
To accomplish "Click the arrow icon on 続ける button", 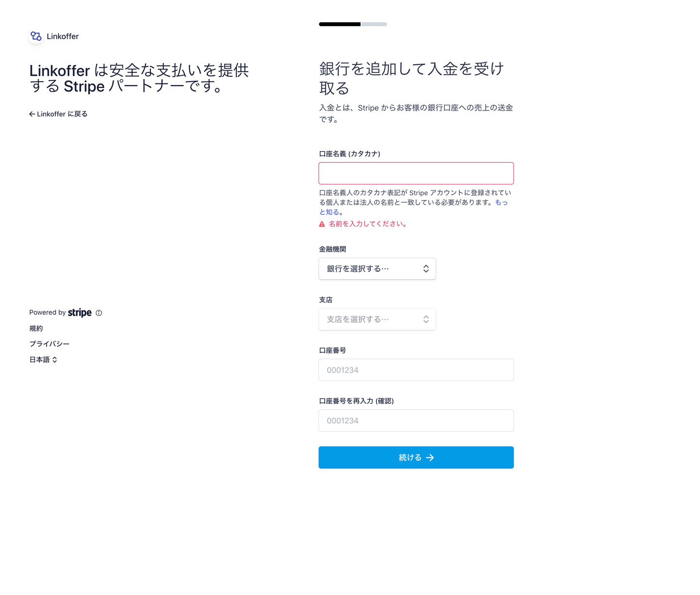I will [430, 458].
